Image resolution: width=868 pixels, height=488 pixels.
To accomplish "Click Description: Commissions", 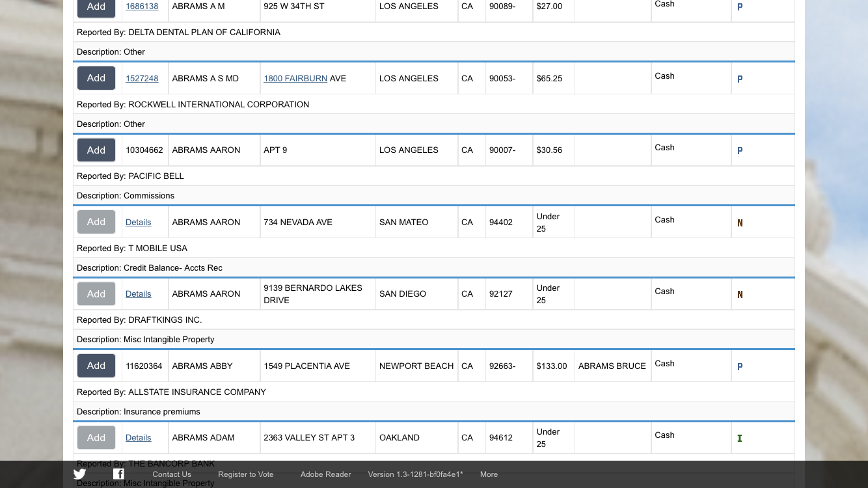I will pyautogui.click(x=126, y=195).
